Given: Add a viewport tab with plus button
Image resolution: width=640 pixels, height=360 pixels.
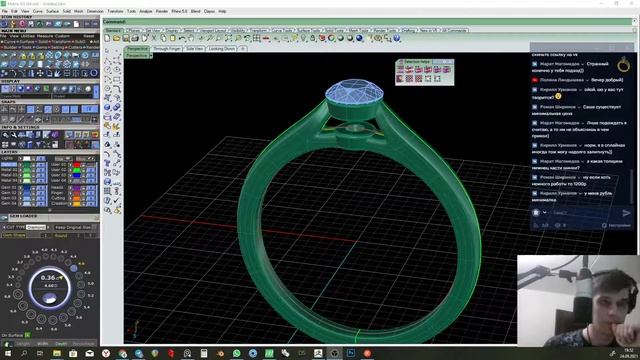Looking at the screenshot, I should [x=242, y=49].
